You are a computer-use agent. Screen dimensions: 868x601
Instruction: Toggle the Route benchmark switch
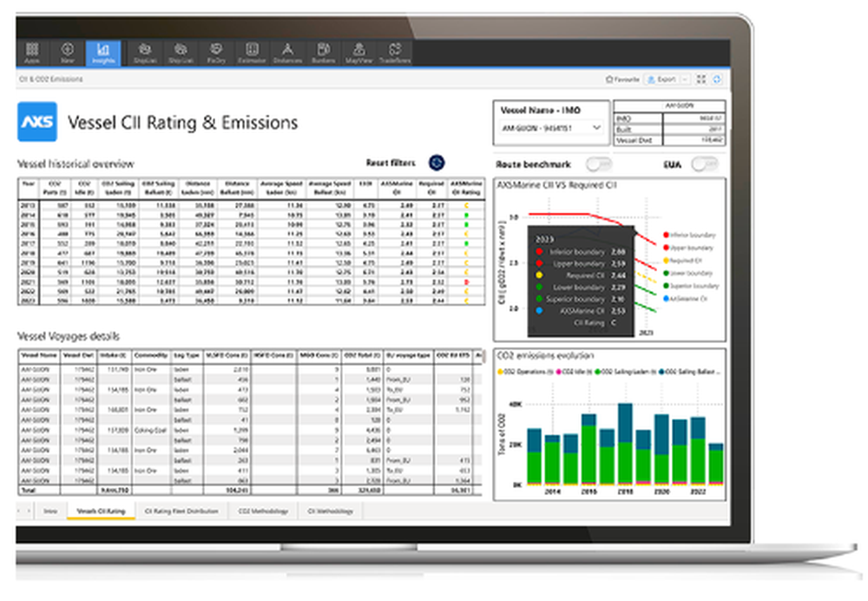click(599, 164)
